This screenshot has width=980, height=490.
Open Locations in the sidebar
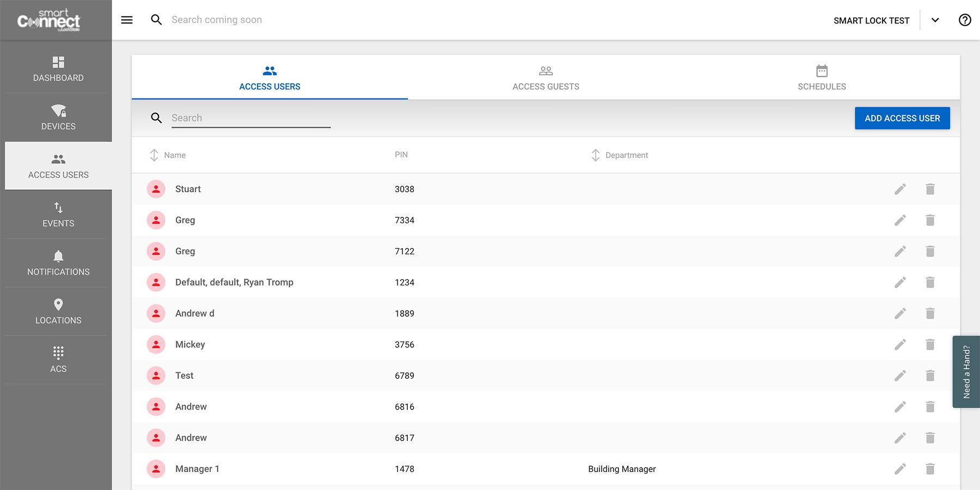coord(58,311)
